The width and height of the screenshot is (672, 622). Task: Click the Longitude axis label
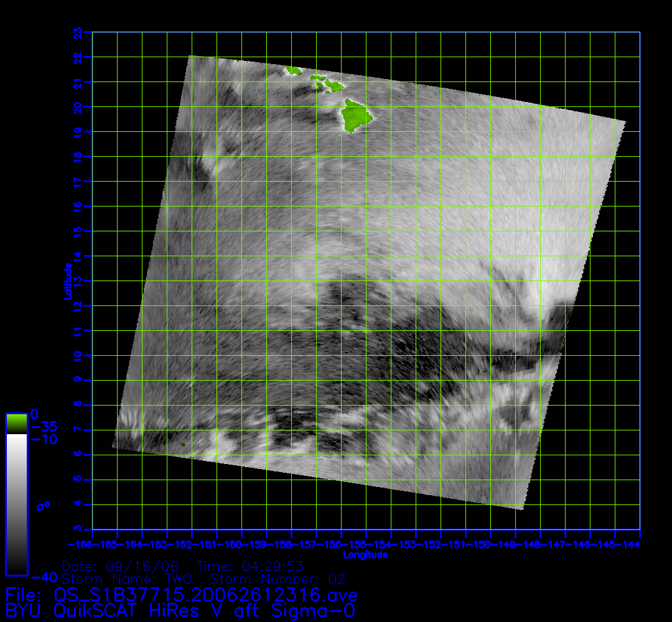point(366,555)
